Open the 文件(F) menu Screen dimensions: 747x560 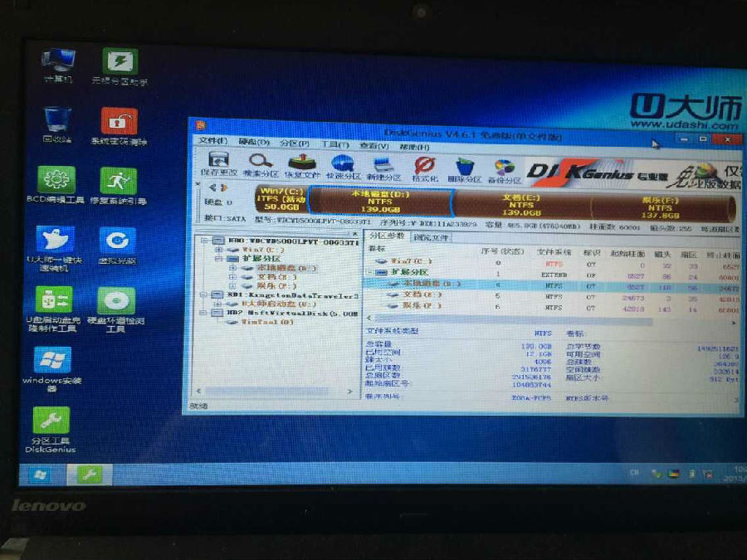tap(213, 141)
